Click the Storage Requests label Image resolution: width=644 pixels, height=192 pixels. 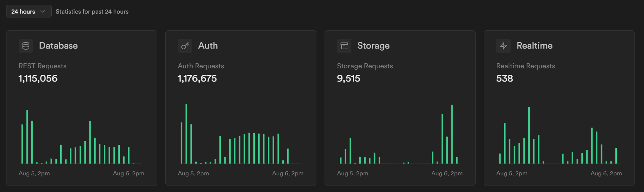coord(365,66)
